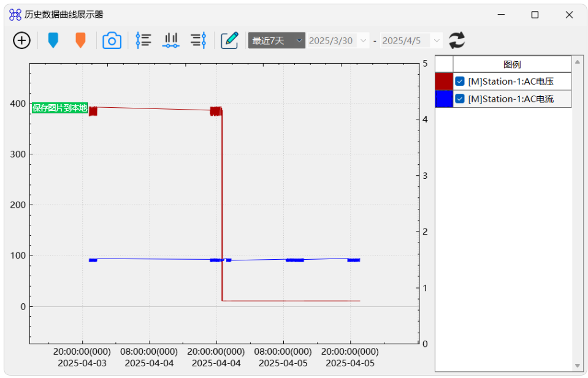Select the blue marker icon

pyautogui.click(x=53, y=40)
